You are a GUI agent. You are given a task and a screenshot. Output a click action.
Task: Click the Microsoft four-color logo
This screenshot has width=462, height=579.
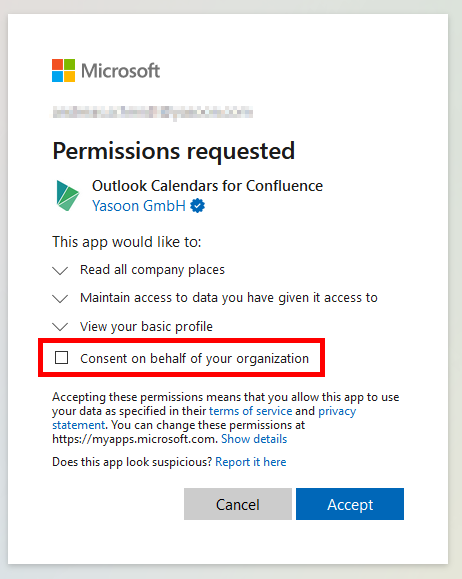point(64,71)
